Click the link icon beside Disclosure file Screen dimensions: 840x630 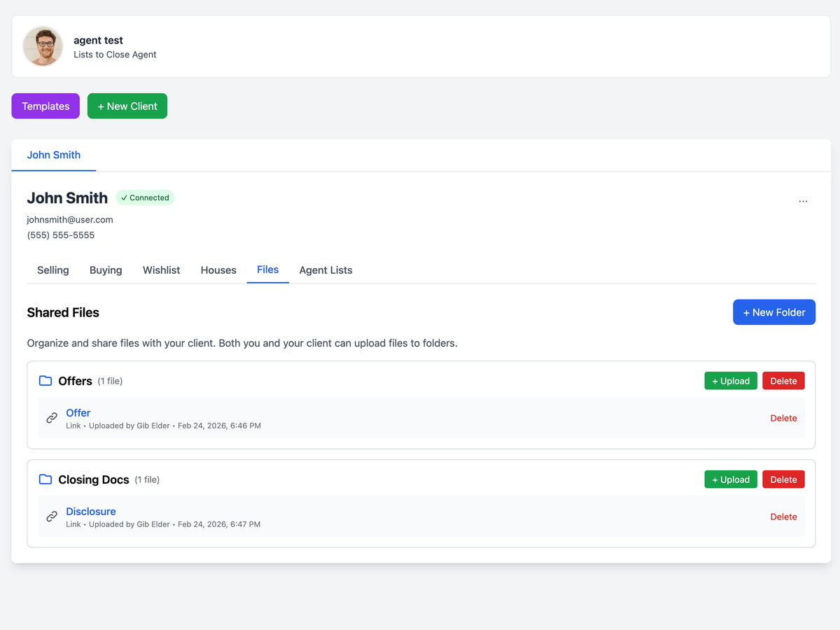pyautogui.click(x=52, y=517)
